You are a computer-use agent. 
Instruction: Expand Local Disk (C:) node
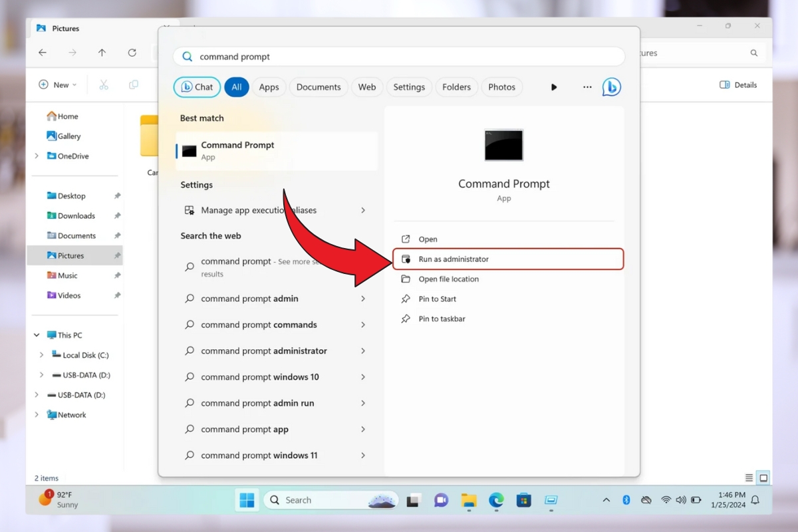point(42,355)
